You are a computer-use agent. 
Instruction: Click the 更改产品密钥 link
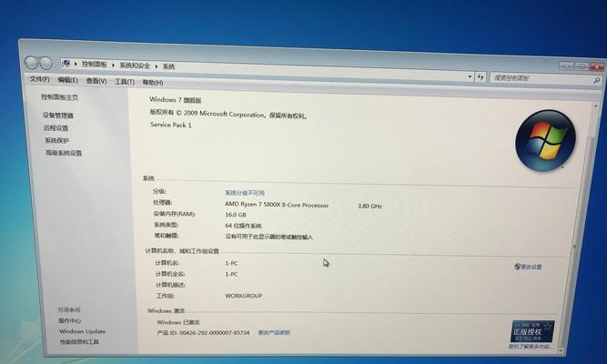point(274,333)
